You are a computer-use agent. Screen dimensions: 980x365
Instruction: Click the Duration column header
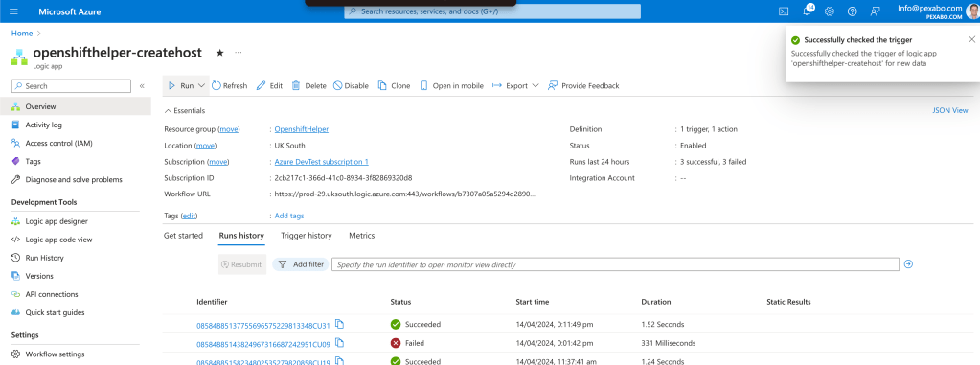coord(655,302)
